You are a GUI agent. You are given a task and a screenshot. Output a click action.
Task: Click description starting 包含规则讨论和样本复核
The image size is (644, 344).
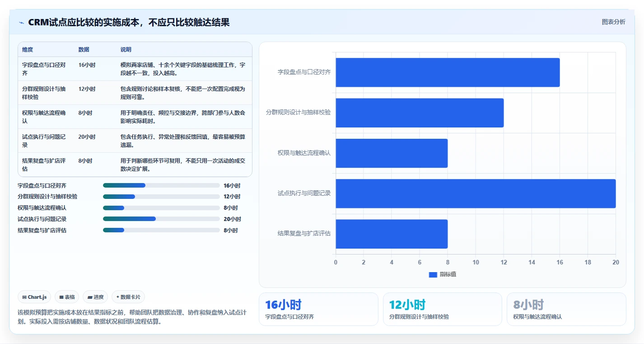pos(183,93)
